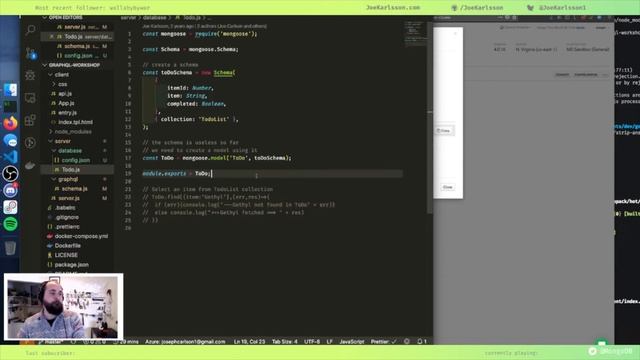The width and height of the screenshot is (640, 360).
Task: Click the webcam overlay of the streamer
Action: coord(63,307)
